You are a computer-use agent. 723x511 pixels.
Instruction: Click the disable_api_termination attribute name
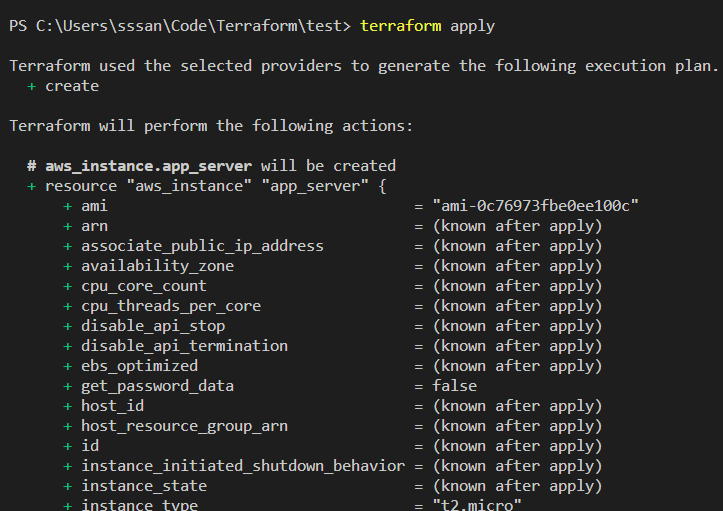[x=184, y=346]
